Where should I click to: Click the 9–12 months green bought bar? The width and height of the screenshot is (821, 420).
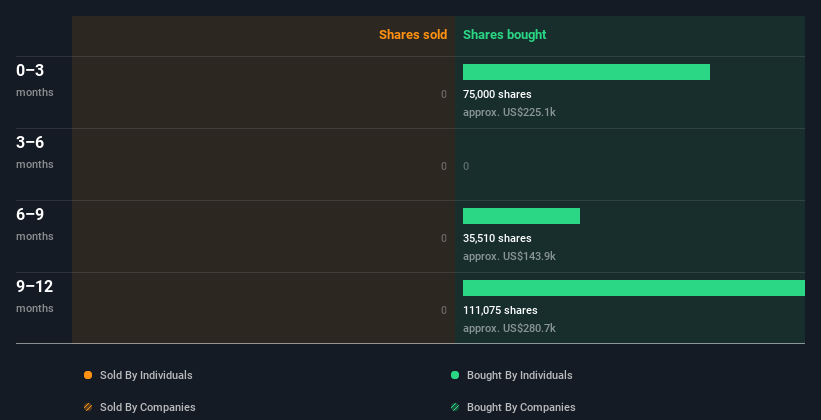(x=634, y=288)
